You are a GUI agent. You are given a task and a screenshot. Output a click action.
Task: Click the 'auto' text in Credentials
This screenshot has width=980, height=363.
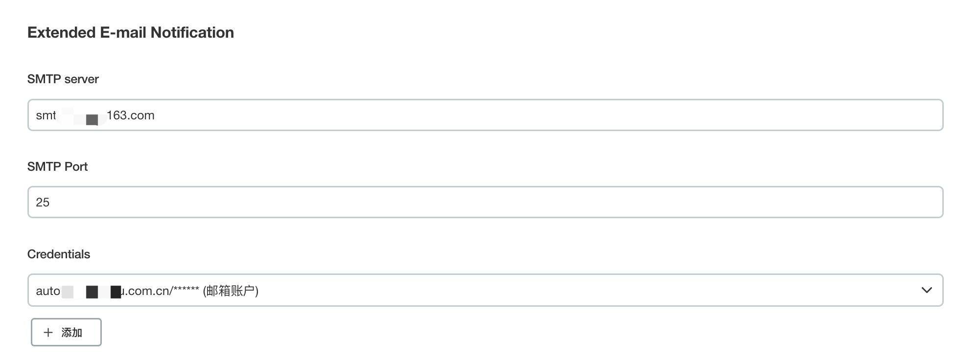(x=47, y=291)
